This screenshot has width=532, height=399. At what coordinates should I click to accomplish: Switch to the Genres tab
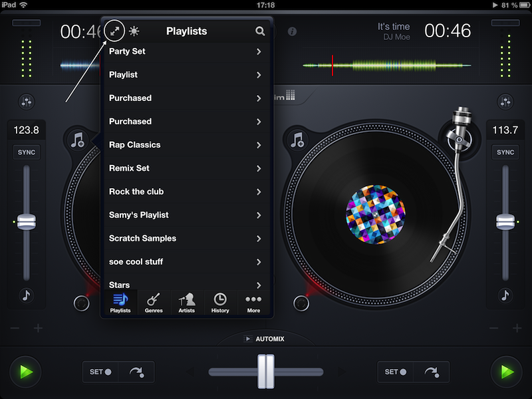click(154, 303)
